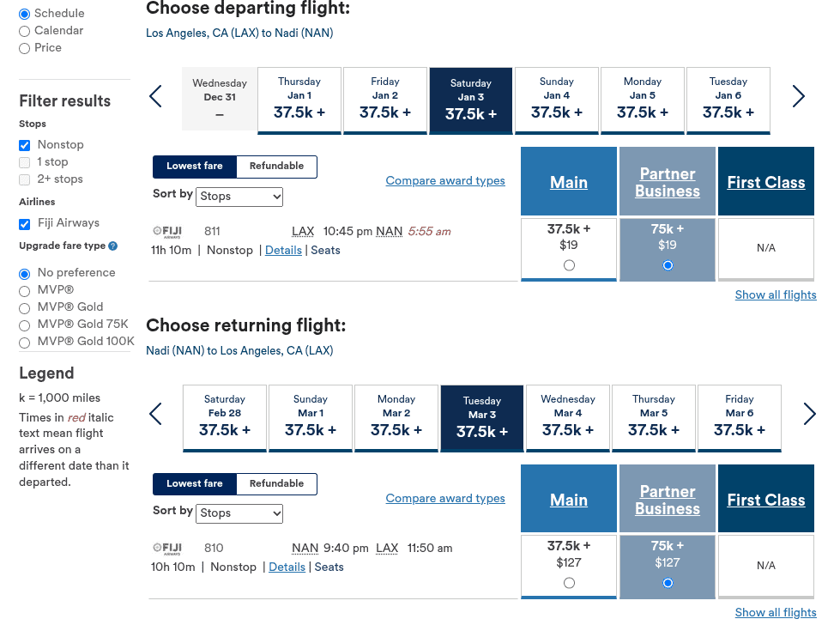The height and width of the screenshot is (625, 840).
Task: Click the right arrow on returning date strip
Action: point(809,414)
